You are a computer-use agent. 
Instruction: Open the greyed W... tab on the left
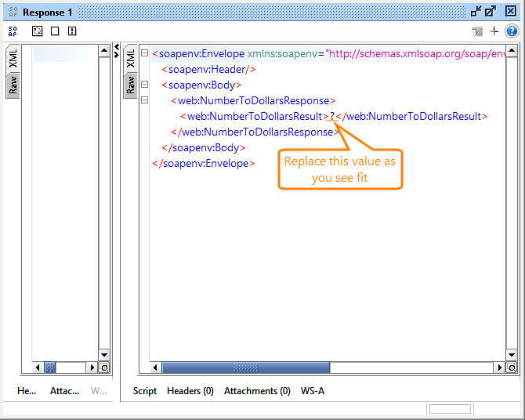pyautogui.click(x=99, y=391)
